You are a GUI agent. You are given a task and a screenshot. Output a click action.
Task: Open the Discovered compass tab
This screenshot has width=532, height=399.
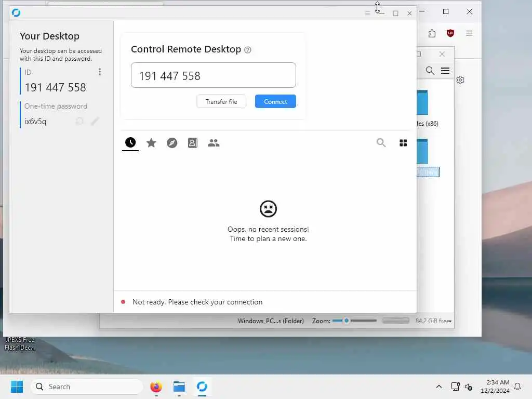coord(172,143)
